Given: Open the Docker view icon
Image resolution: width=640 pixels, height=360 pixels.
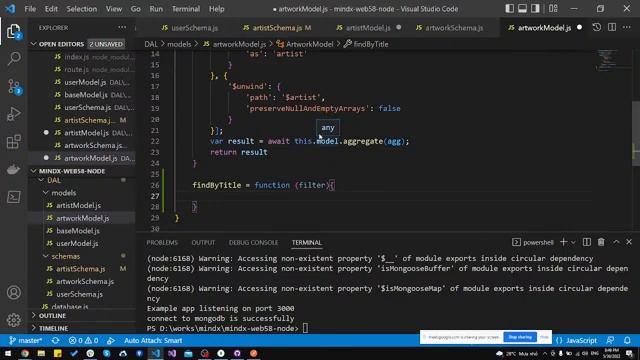Looking at the screenshot, I should [x=13, y=169].
